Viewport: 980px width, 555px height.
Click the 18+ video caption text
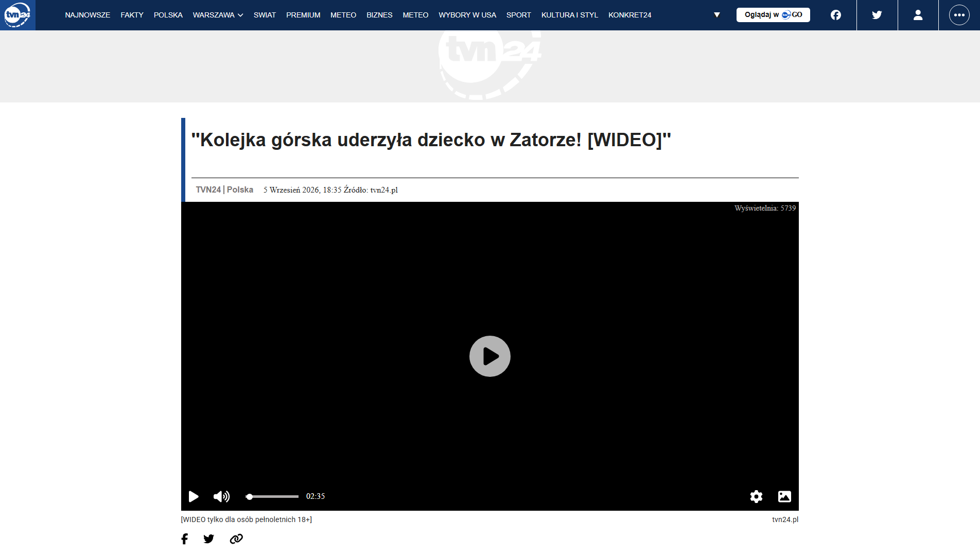(247, 519)
